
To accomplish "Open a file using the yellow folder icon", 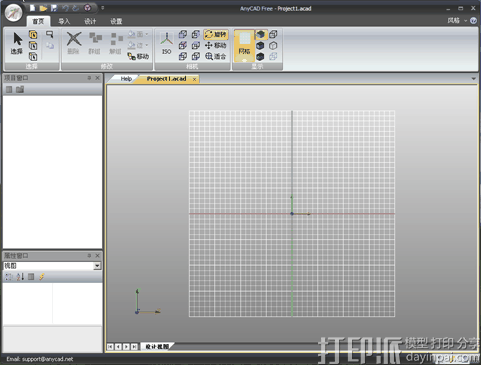I will tap(43, 8).
